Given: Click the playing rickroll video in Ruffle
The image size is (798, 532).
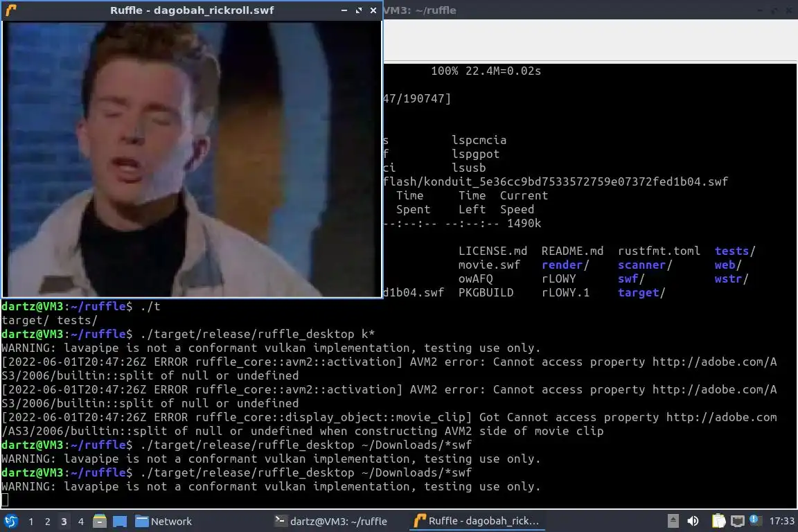Looking at the screenshot, I should 191,159.
